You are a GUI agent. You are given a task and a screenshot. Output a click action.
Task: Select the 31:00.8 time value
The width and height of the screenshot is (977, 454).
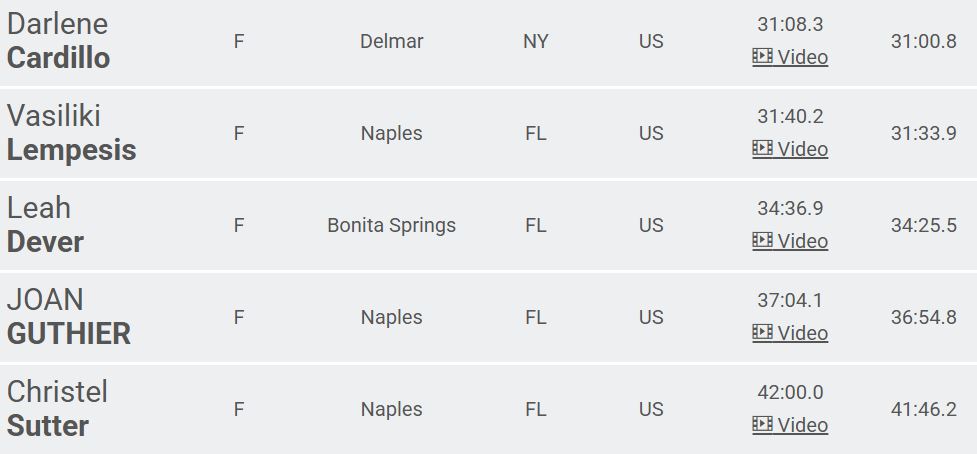tap(923, 41)
